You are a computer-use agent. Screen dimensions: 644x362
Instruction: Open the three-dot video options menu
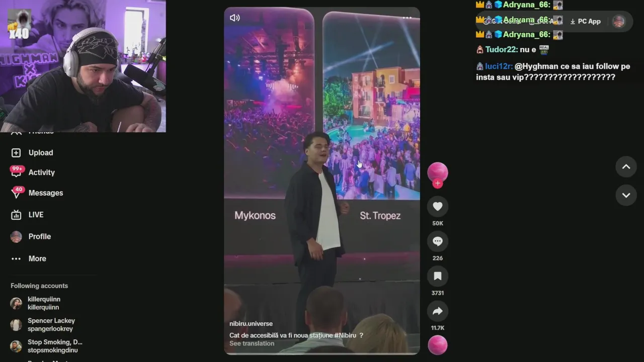click(408, 18)
